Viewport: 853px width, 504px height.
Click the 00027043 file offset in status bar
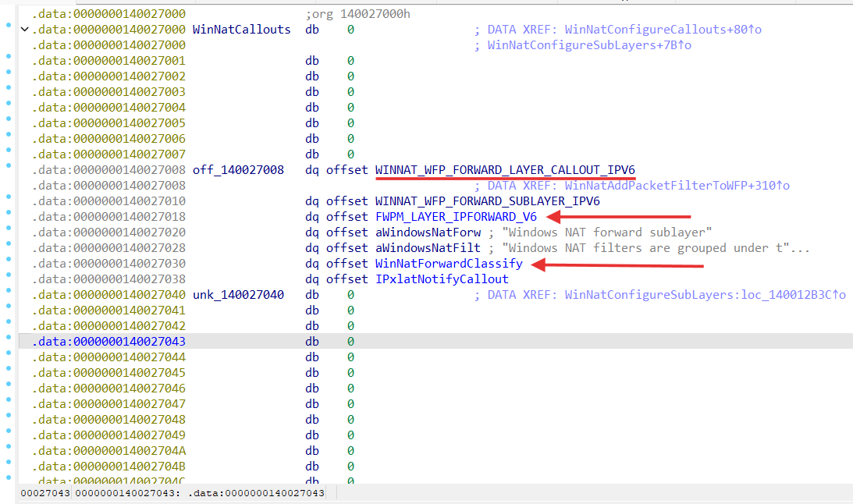[x=45, y=493]
